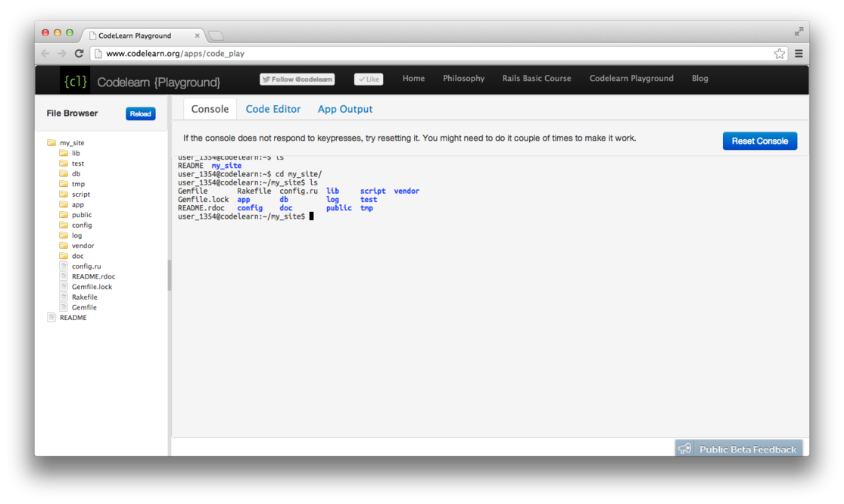Open the app folder
The height and width of the screenshot is (504, 844).
(72, 204)
